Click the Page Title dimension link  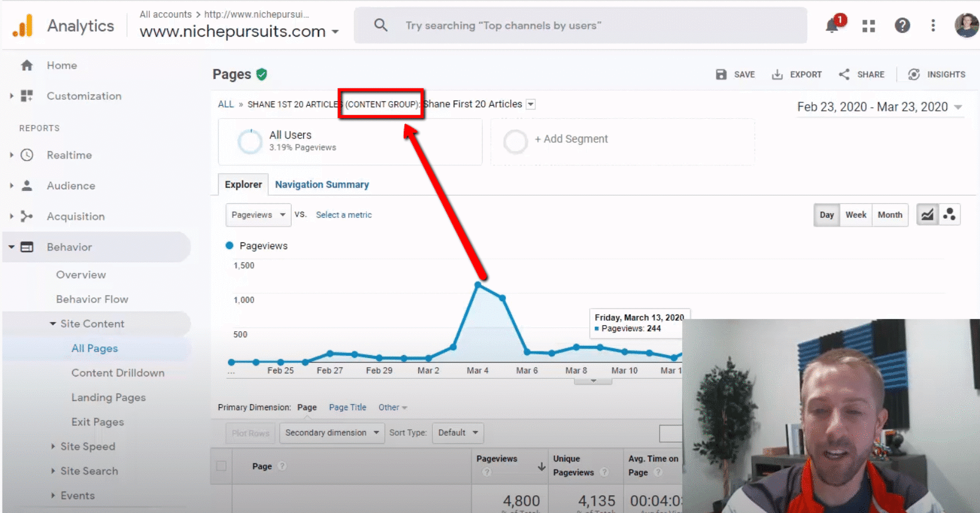(347, 408)
